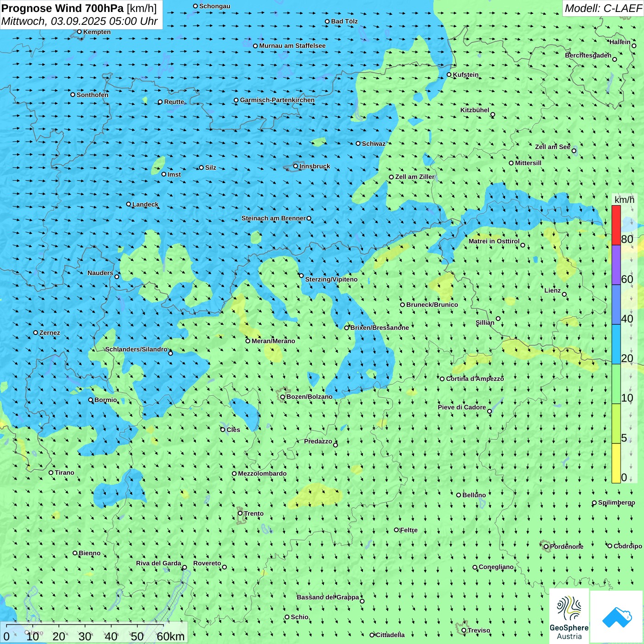Click the Mezzolombardo label
Image resolution: width=644 pixels, height=644 pixels.
pyautogui.click(x=262, y=473)
